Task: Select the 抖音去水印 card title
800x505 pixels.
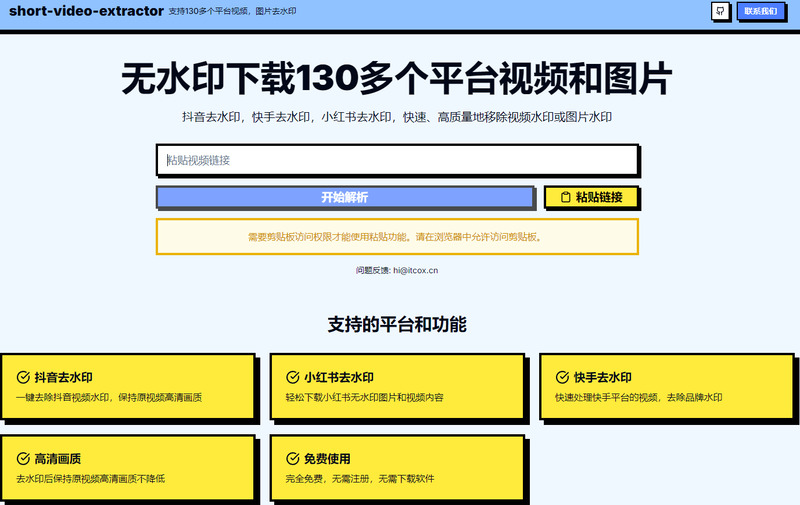Action: click(63, 377)
